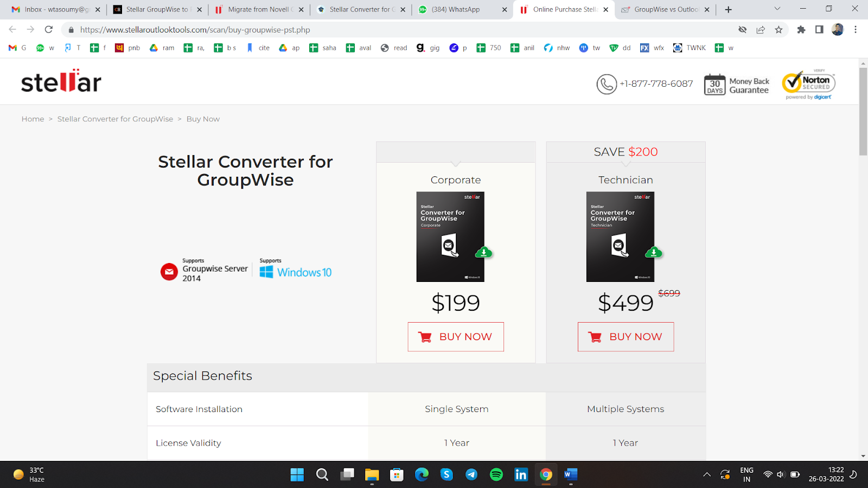The width and height of the screenshot is (868, 488).
Task: Click the Norton Secured badge
Action: 808,85
